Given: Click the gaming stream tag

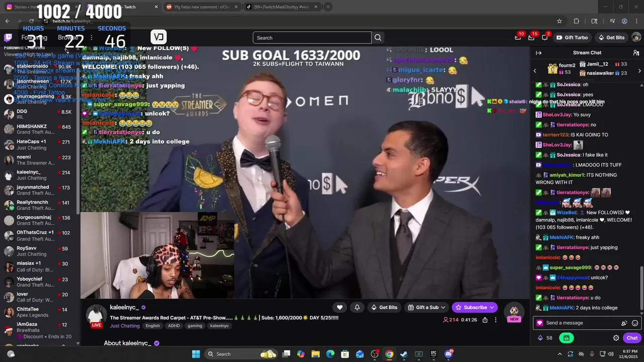Looking at the screenshot, I should (x=195, y=326).
